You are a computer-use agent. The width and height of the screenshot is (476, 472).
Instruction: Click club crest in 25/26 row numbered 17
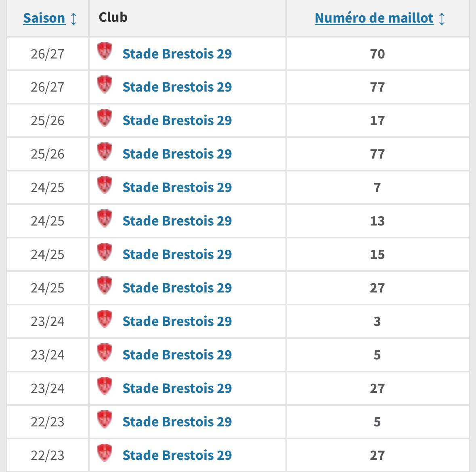point(105,118)
